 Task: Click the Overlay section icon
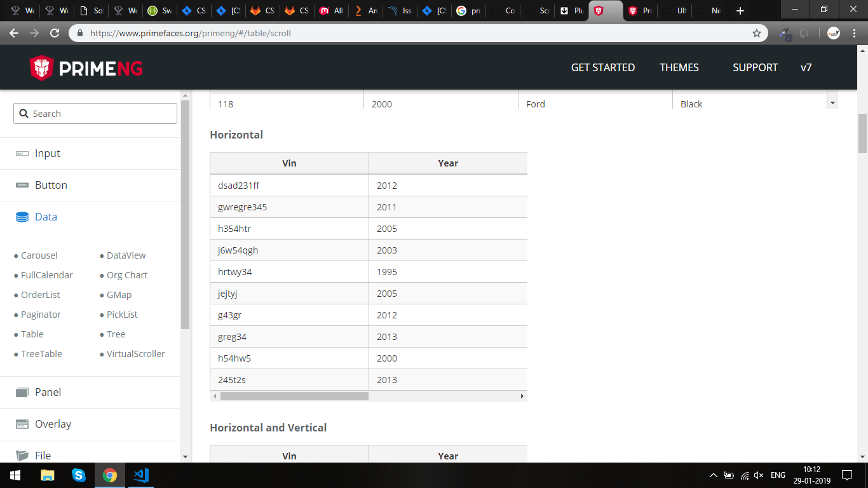[21, 424]
